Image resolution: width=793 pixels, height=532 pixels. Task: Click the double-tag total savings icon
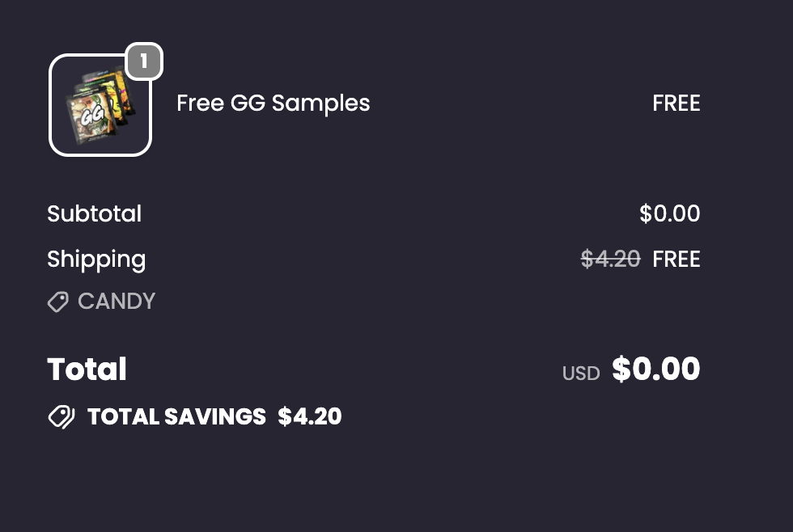[61, 417]
